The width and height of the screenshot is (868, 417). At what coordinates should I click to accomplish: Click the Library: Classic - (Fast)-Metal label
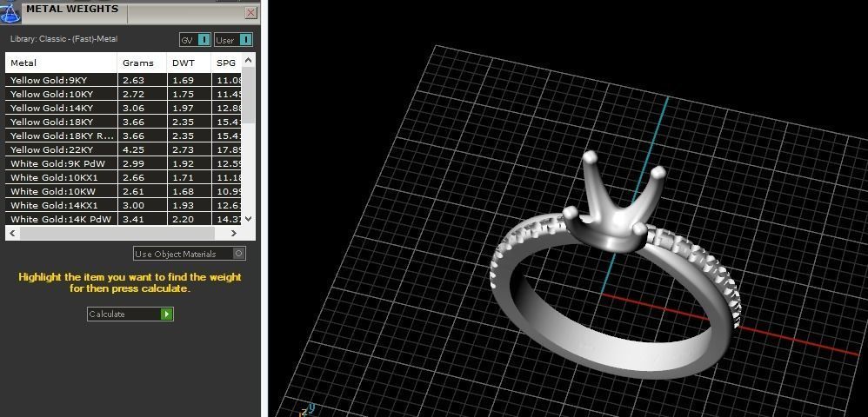(63, 39)
